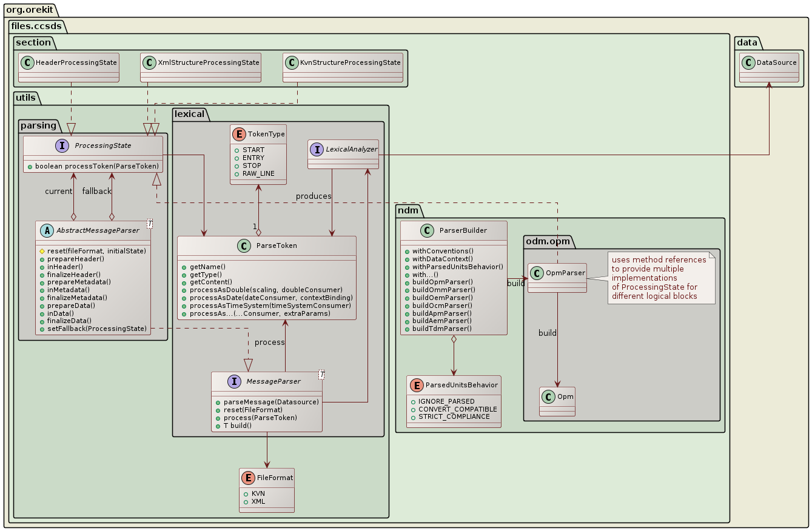The image size is (812, 531).
Task: Select the LexicalAnalyzer interface icon
Action: pos(316,149)
